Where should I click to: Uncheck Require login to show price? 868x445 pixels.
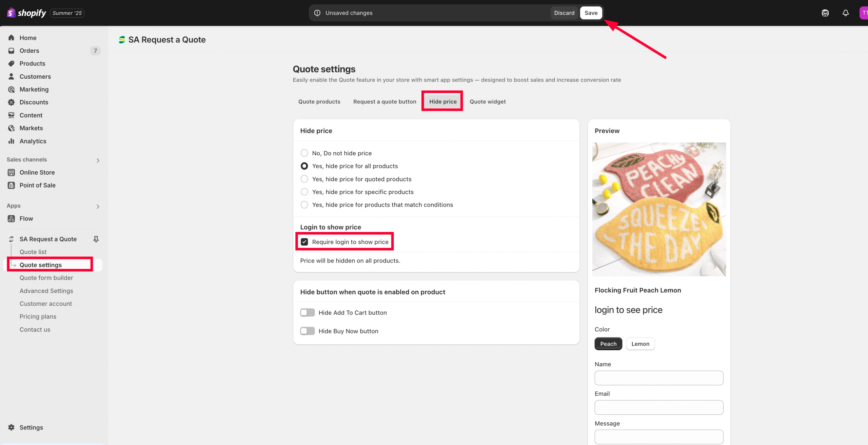tap(304, 242)
